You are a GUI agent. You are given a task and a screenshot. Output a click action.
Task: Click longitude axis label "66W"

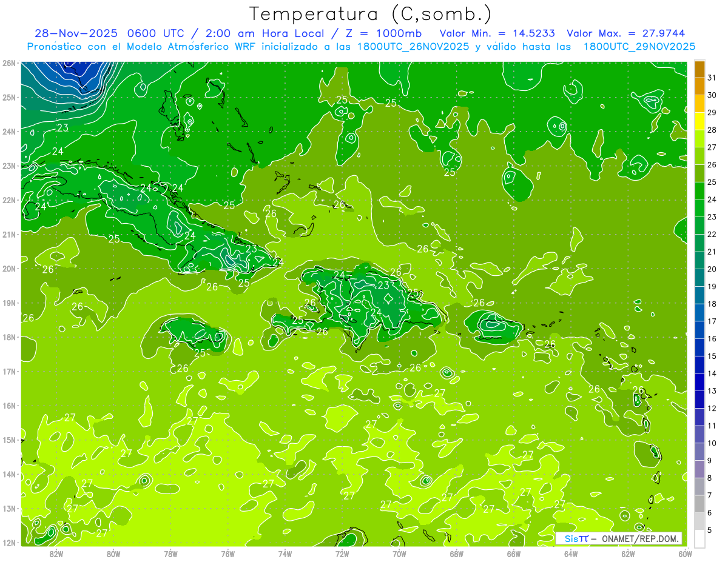[514, 553]
